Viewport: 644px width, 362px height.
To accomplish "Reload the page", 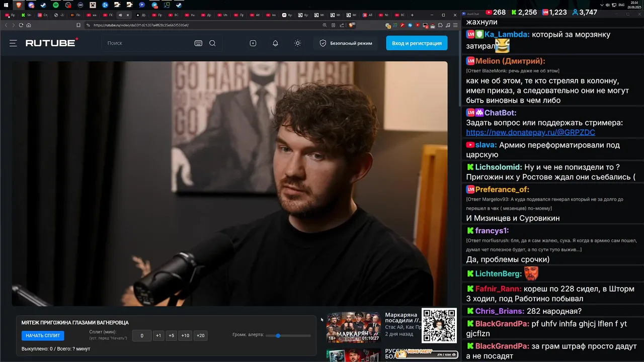I will point(21,25).
